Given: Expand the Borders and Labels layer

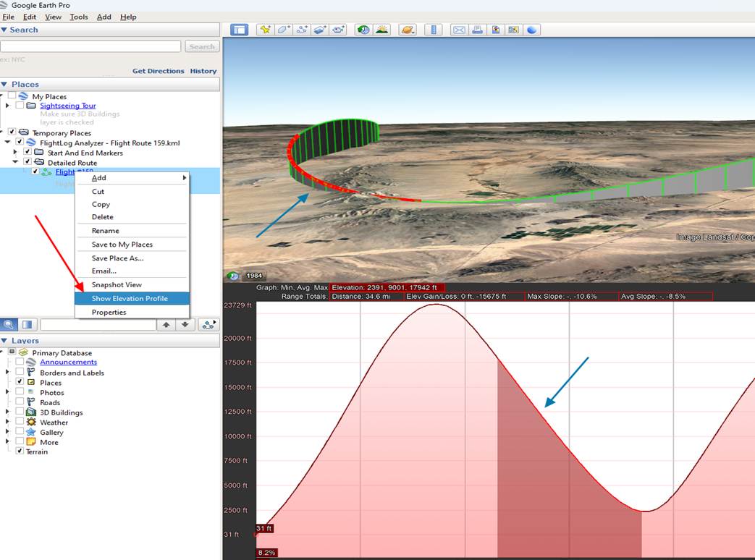Looking at the screenshot, I should tap(7, 372).
